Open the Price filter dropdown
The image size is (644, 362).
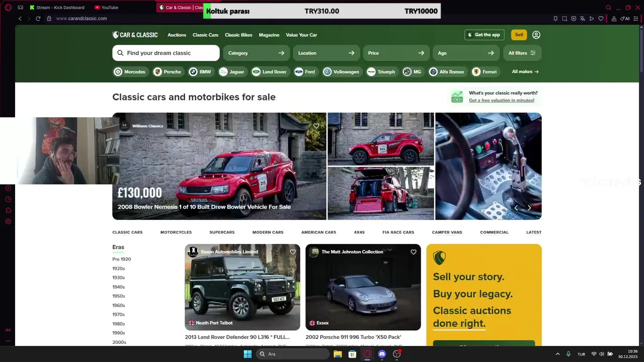point(396,53)
